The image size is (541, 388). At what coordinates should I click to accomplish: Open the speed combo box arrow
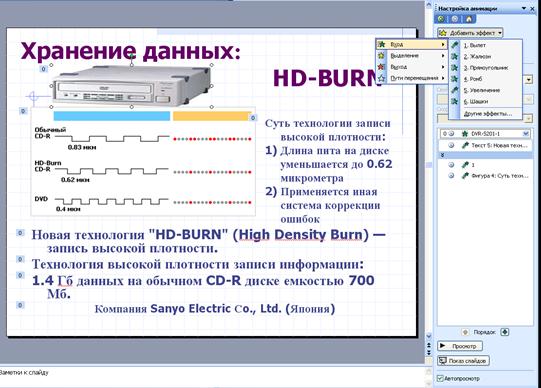tap(529, 119)
